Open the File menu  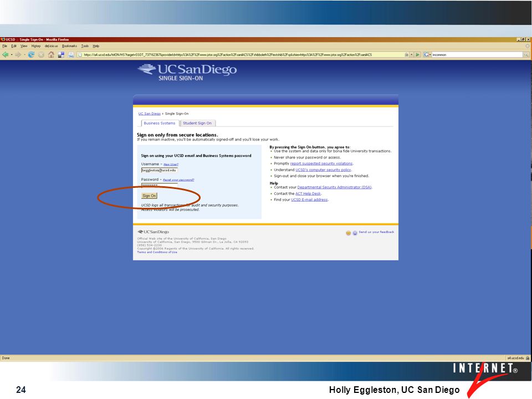(5, 46)
